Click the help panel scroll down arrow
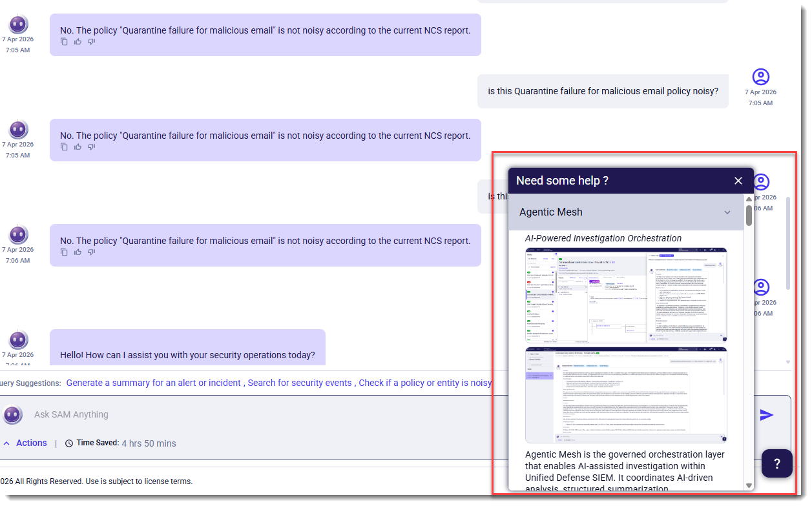812x506 pixels. coord(749,485)
